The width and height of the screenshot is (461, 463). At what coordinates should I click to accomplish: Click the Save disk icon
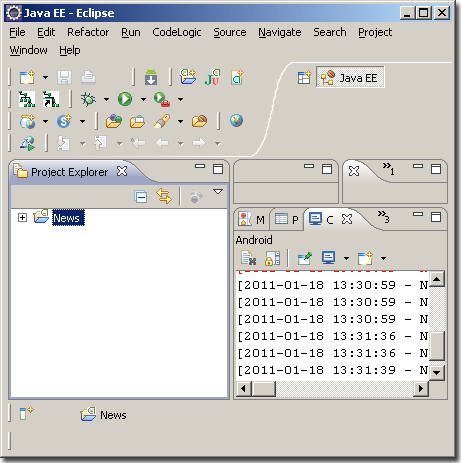64,78
